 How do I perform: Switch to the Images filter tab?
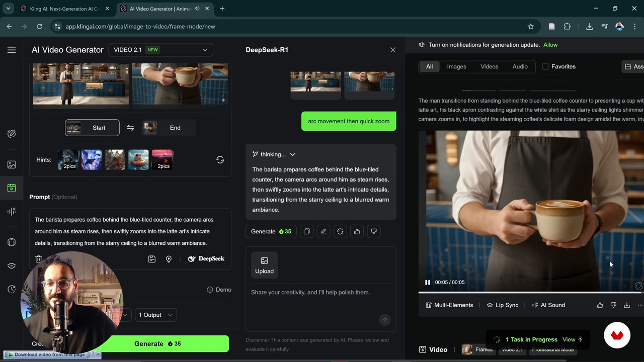pyautogui.click(x=456, y=66)
